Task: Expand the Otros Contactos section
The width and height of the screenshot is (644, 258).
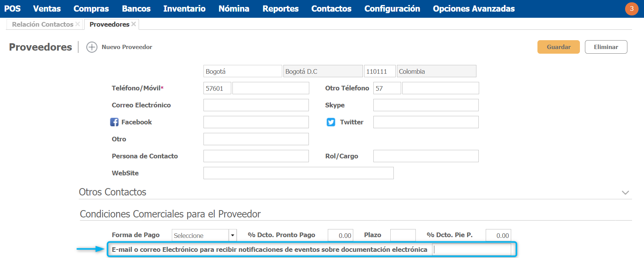Action: click(x=625, y=192)
